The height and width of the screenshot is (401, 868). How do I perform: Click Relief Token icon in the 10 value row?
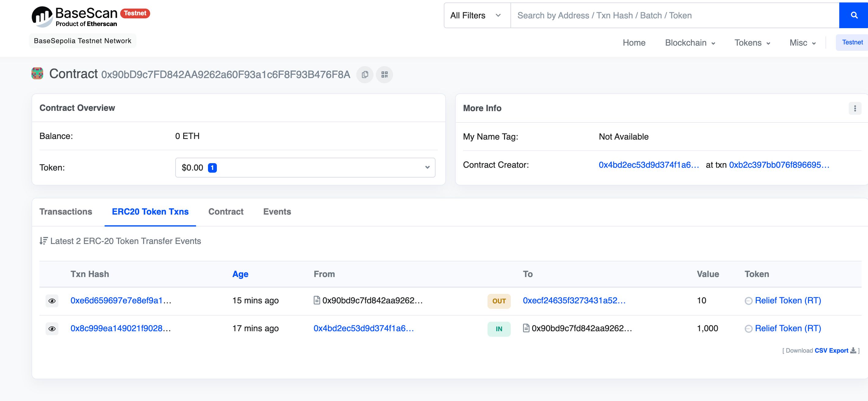click(x=748, y=301)
